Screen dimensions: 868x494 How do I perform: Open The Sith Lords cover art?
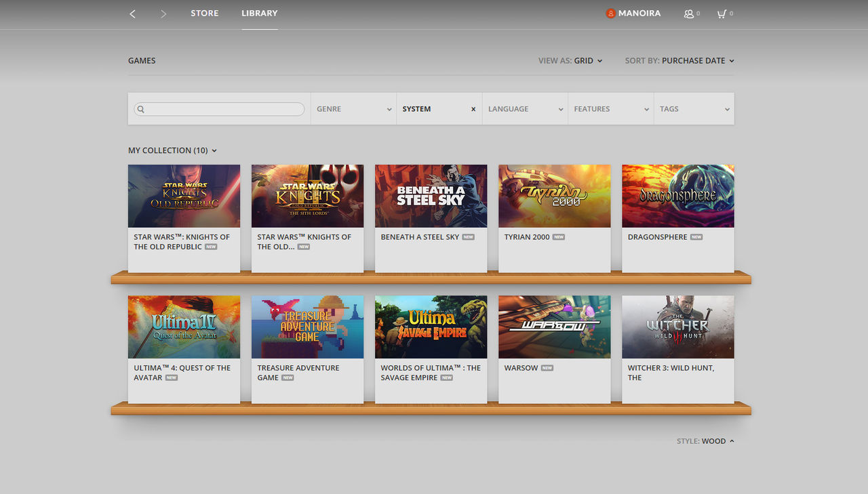click(307, 196)
